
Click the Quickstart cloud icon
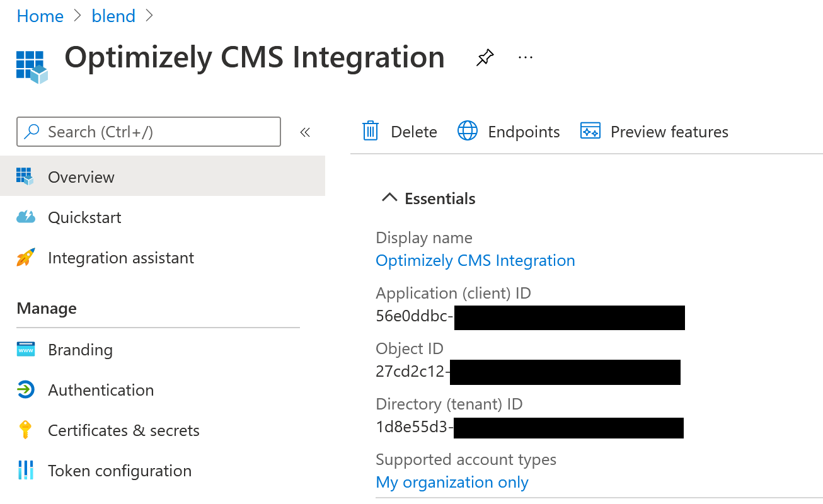(25, 217)
